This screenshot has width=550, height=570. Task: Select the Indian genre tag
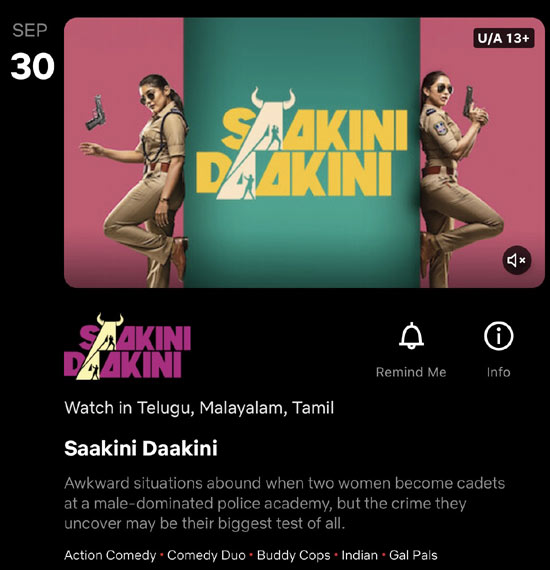pos(359,555)
